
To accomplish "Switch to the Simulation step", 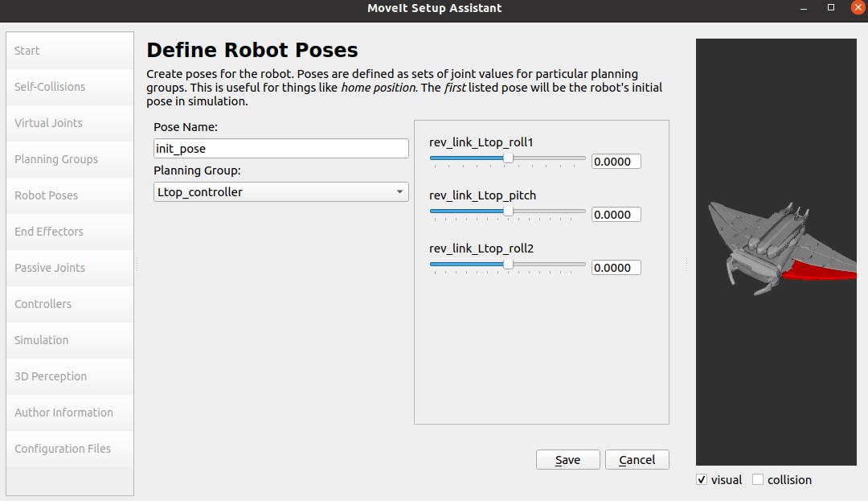I will pos(70,340).
